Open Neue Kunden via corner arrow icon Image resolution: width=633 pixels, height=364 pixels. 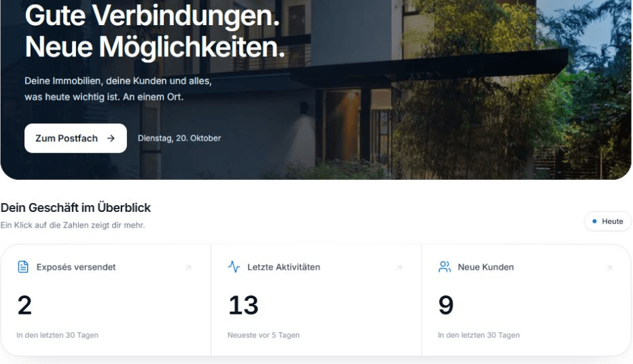pos(610,268)
